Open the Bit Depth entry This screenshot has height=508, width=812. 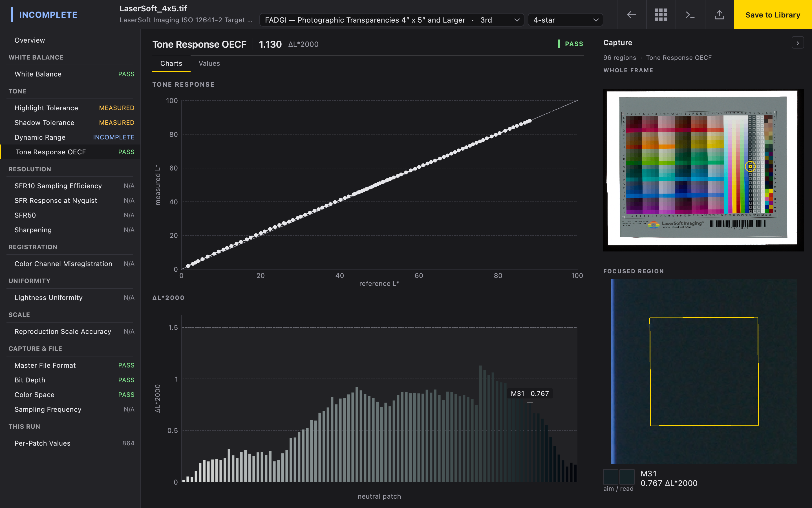(70, 380)
